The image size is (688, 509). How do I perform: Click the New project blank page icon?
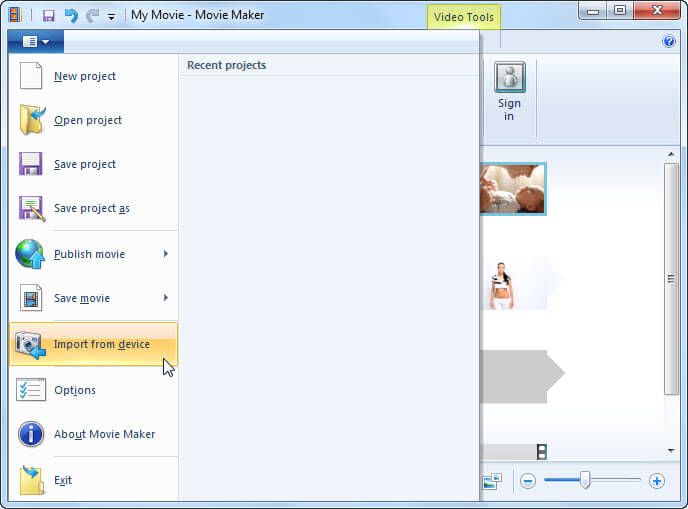pos(31,75)
